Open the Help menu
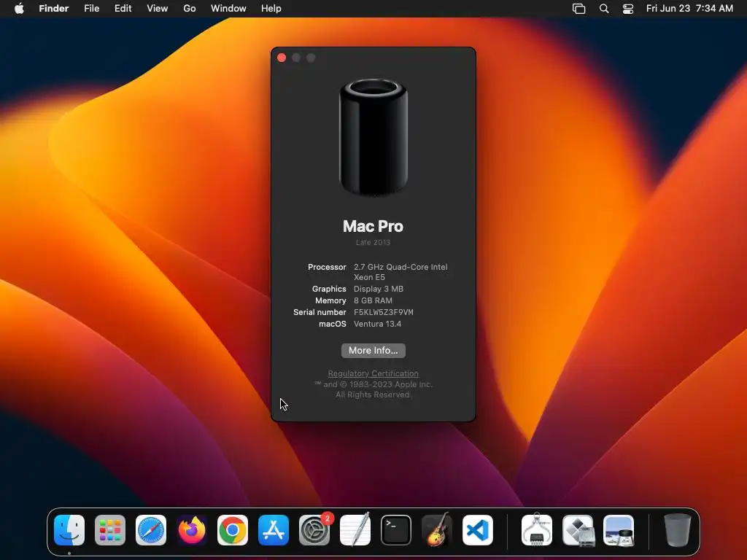The width and height of the screenshot is (747, 560). 271,9
